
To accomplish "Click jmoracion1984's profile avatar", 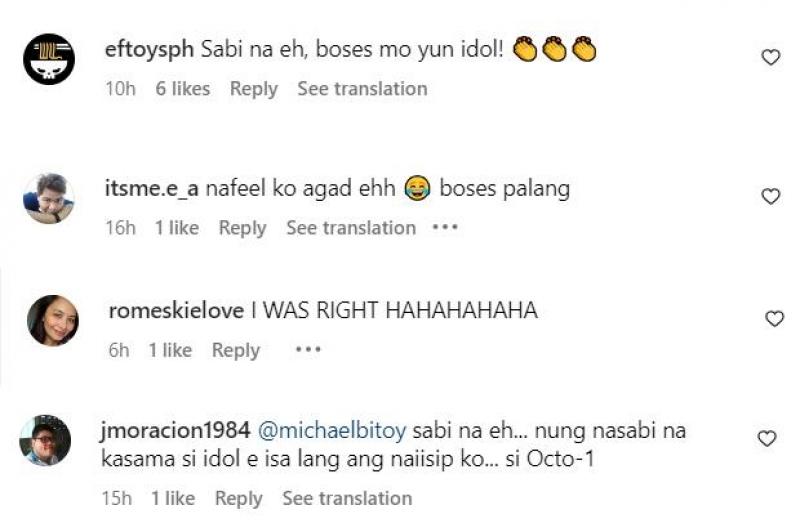I will click(x=45, y=440).
